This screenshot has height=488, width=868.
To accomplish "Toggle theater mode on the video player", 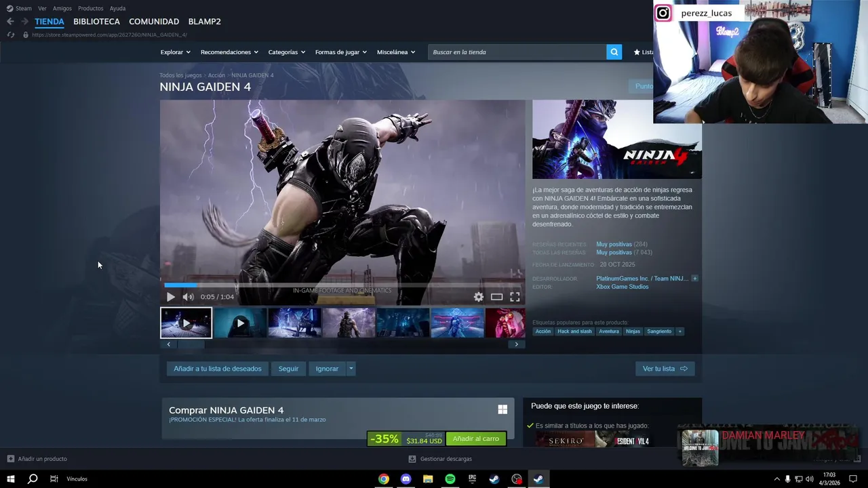I will pyautogui.click(x=497, y=297).
